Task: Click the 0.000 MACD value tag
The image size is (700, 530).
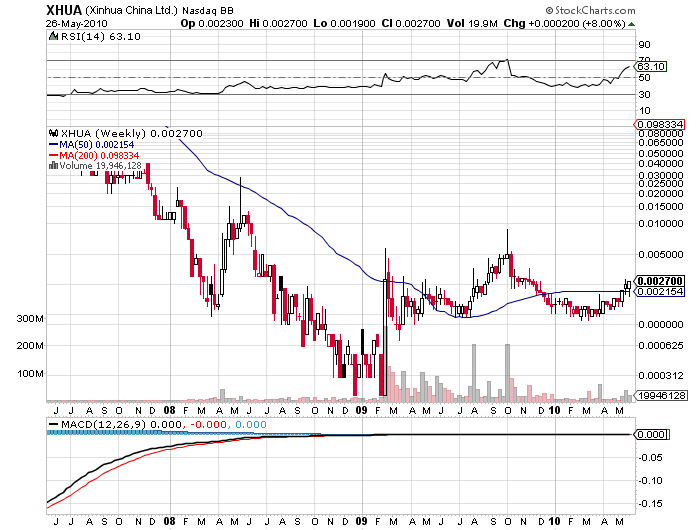Action: pyautogui.click(x=652, y=434)
